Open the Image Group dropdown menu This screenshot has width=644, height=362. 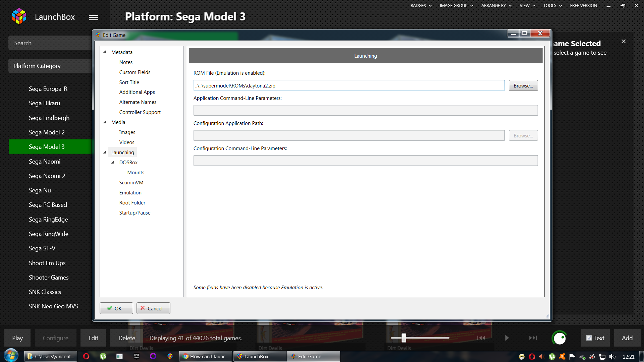pyautogui.click(x=456, y=5)
